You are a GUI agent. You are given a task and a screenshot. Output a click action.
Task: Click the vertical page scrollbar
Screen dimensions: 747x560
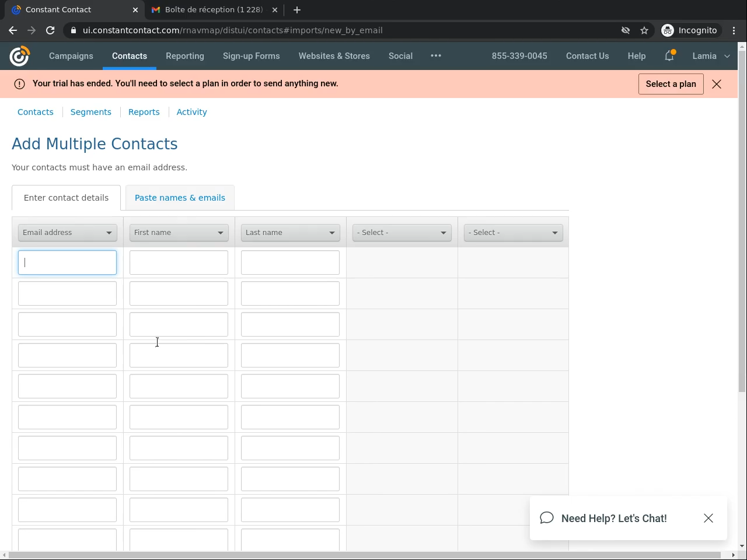click(742, 222)
